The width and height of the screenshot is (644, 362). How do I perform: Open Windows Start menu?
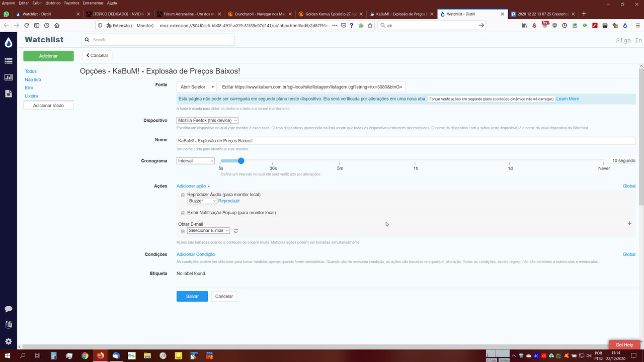(8, 356)
